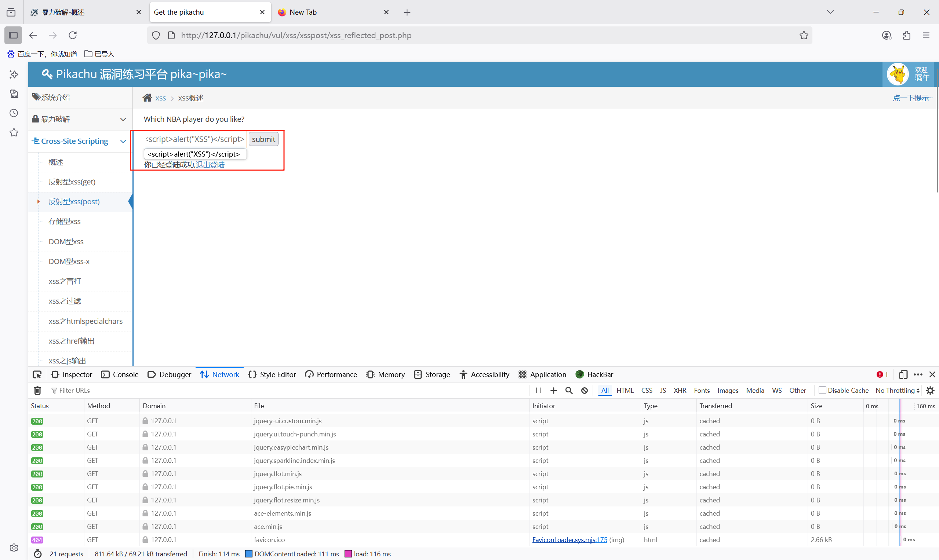Open a new browser tab
The width and height of the screenshot is (939, 560).
(407, 12)
